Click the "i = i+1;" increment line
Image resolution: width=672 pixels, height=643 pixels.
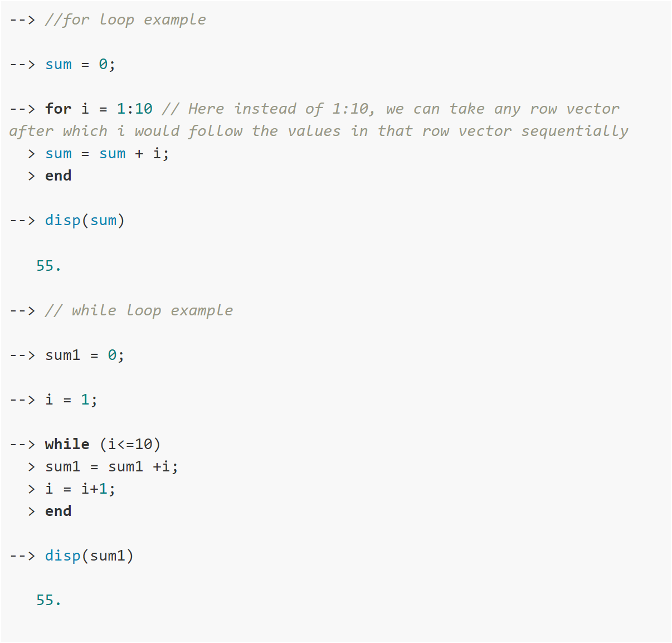pyautogui.click(x=80, y=489)
